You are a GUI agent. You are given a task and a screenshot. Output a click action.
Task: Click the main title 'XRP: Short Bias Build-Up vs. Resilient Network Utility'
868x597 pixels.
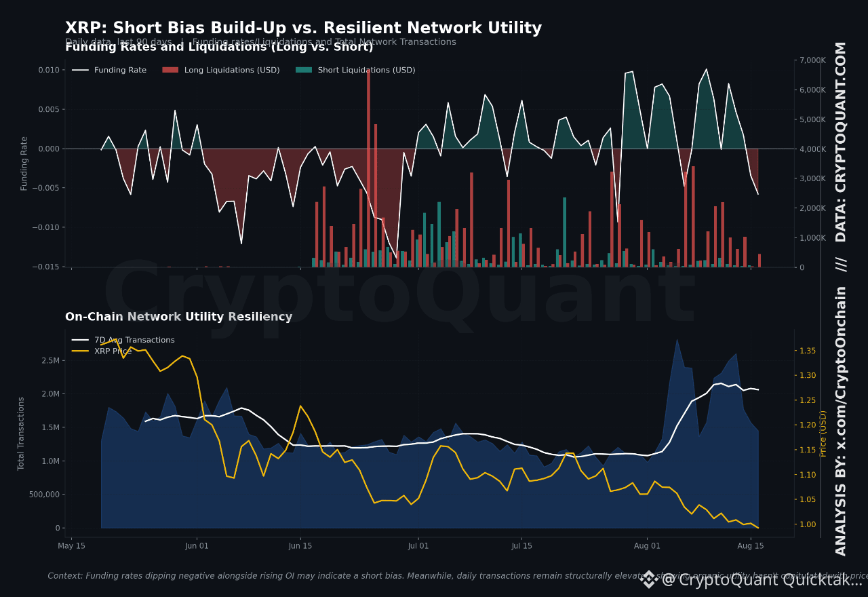pos(303,28)
